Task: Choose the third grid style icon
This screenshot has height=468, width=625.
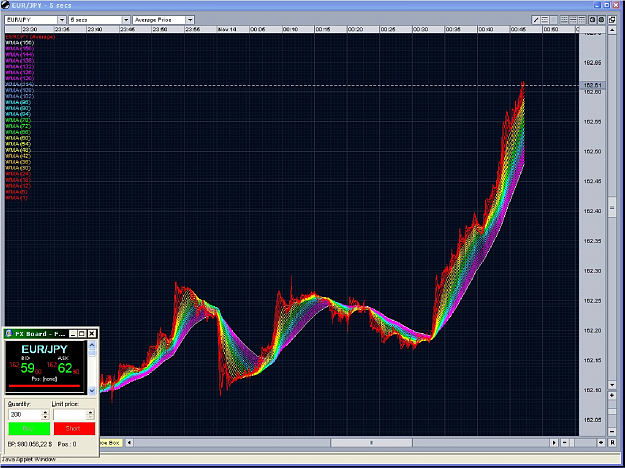Action: point(582,20)
